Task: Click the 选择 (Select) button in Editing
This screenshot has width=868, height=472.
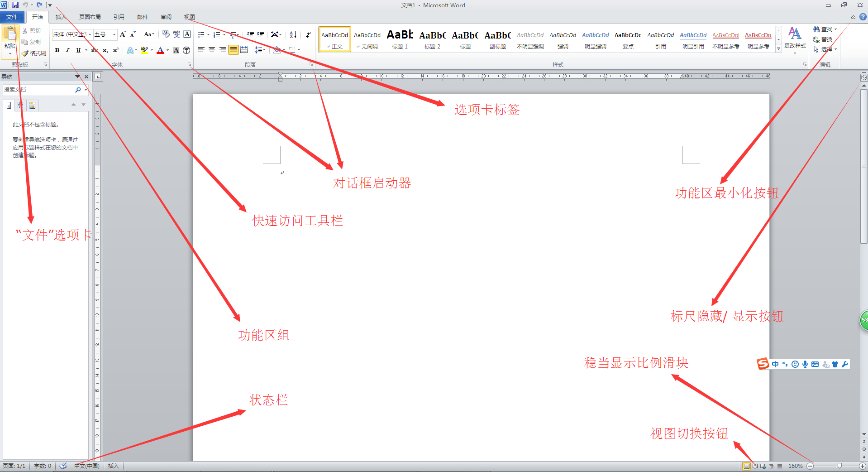Action: 825,49
